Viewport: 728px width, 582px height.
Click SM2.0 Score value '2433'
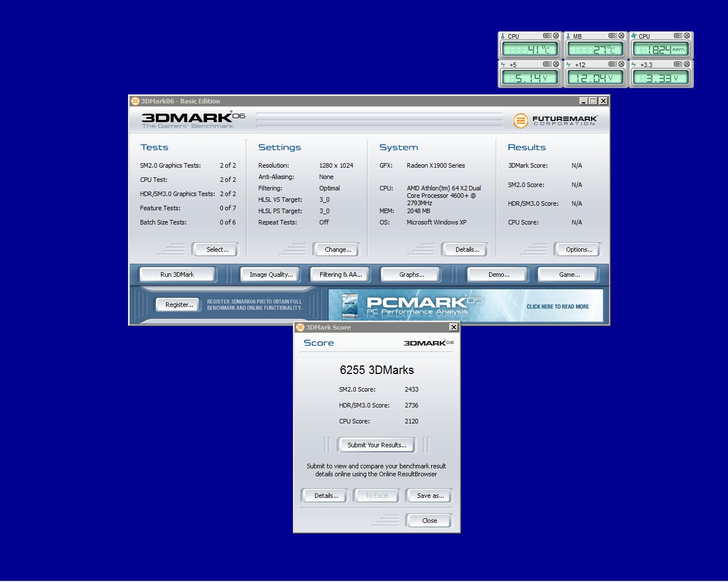411,389
